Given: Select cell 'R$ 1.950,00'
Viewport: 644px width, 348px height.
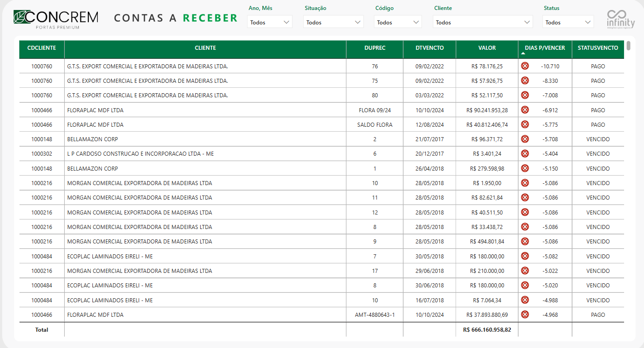Looking at the screenshot, I should coord(487,183).
